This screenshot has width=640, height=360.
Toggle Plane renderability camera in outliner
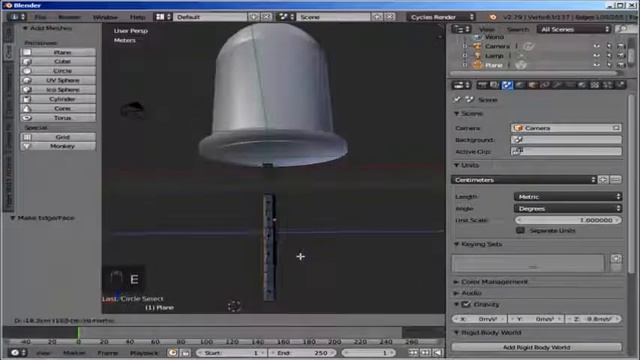[x=621, y=65]
